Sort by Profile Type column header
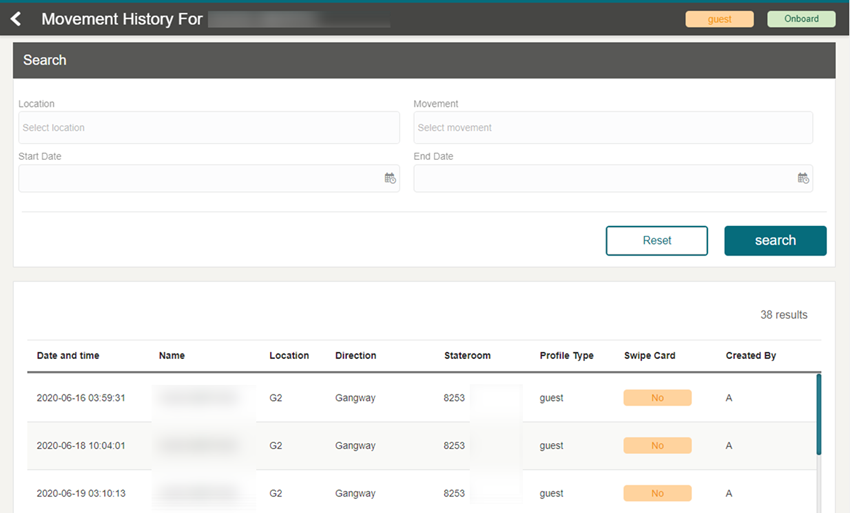 [x=566, y=355]
